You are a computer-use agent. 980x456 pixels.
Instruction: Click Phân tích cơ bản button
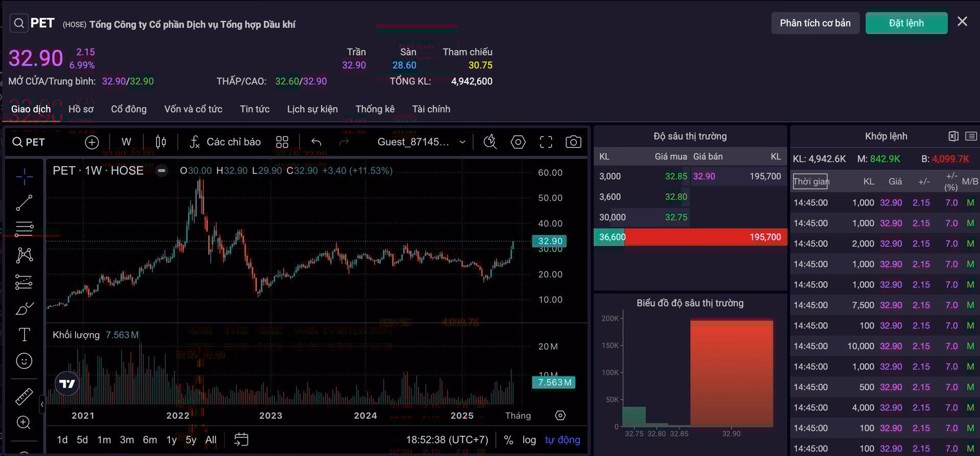[x=815, y=23]
